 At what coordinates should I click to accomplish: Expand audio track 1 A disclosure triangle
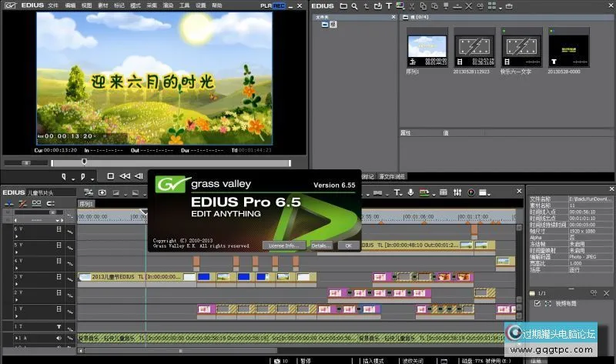[16, 338]
